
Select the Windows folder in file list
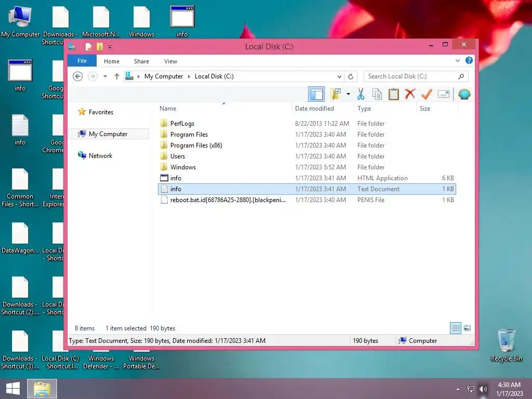[307, 167]
